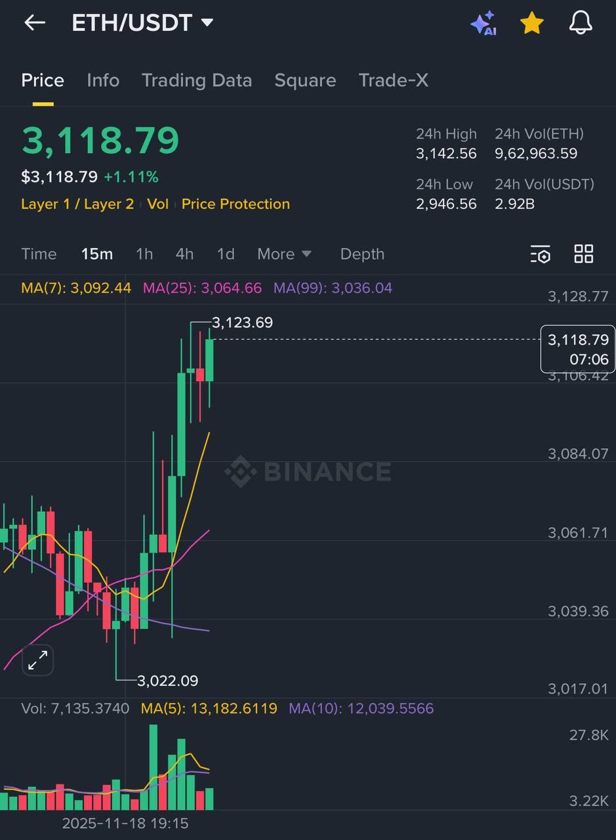This screenshot has height=840, width=616.
Task: Expand chart to fullscreen
Action: click(x=37, y=660)
